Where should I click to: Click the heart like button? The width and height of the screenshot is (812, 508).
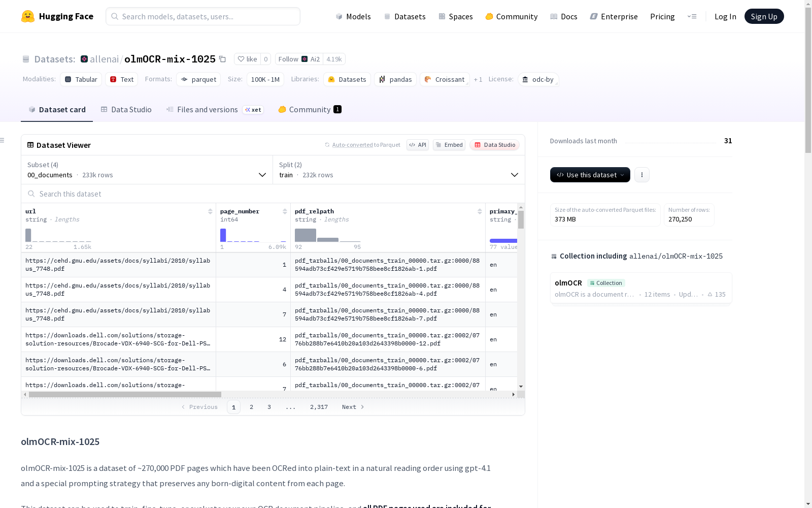(x=247, y=59)
